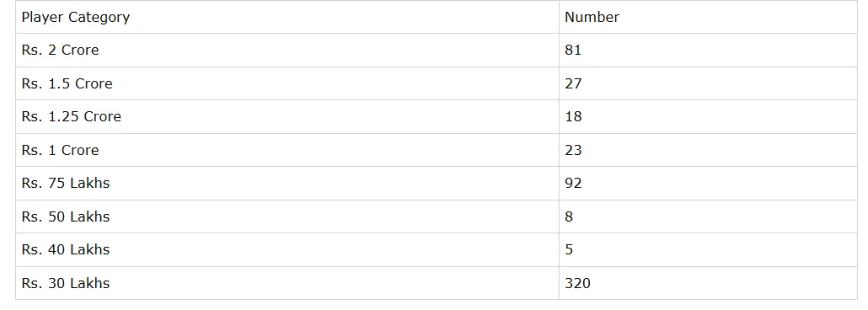Click the number 18 value
The height and width of the screenshot is (310, 868).
[x=573, y=117]
